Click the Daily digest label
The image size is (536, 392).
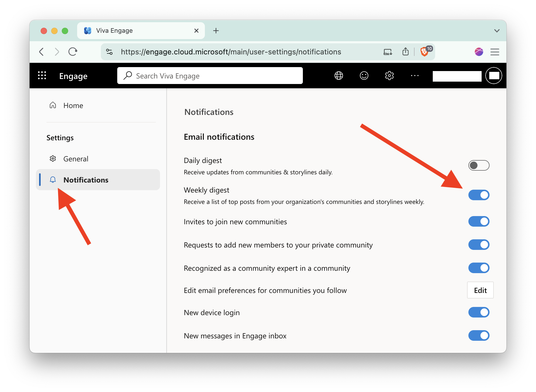203,160
